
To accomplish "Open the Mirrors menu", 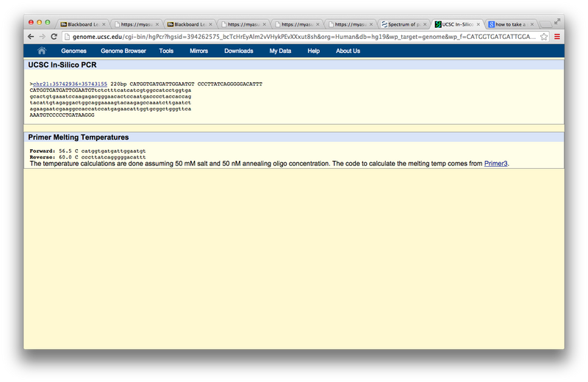I will click(198, 51).
